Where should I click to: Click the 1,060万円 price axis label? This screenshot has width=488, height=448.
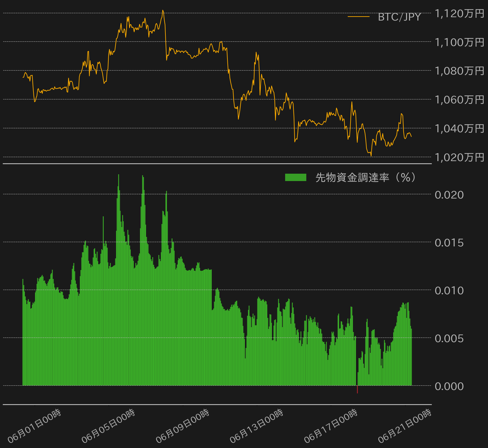(459, 99)
